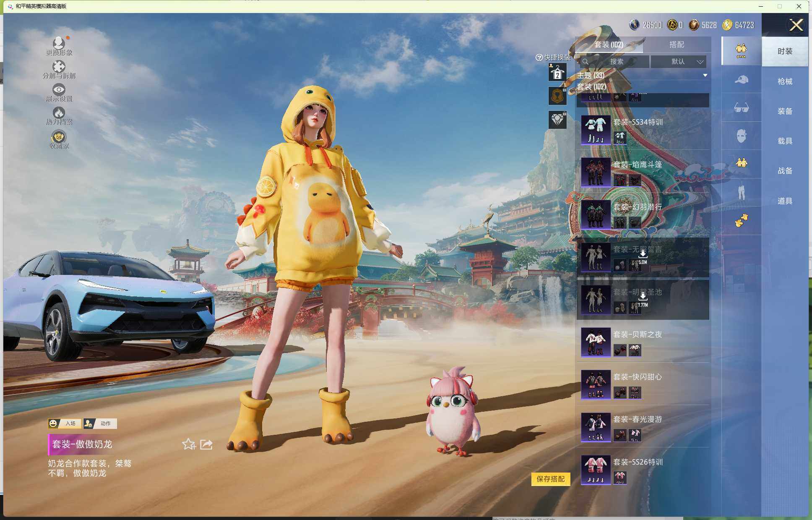Download 套装-无限誓言 outfit
The width and height of the screenshot is (812, 520).
(x=643, y=255)
